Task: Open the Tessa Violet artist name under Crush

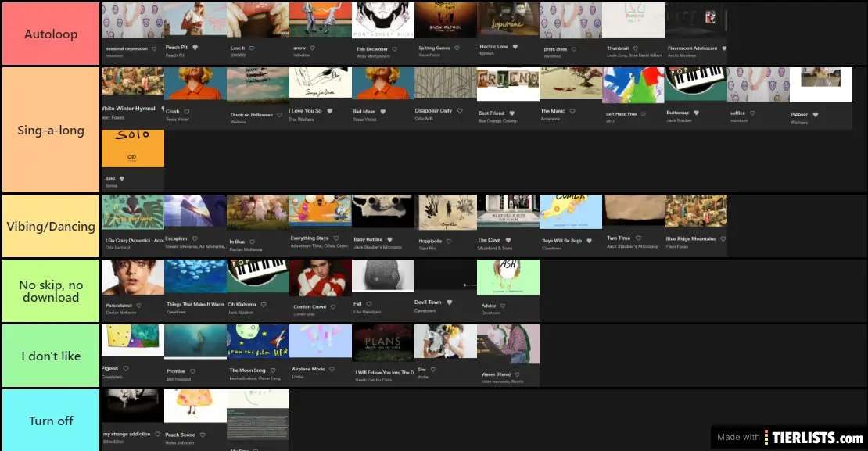Action: 178,120
